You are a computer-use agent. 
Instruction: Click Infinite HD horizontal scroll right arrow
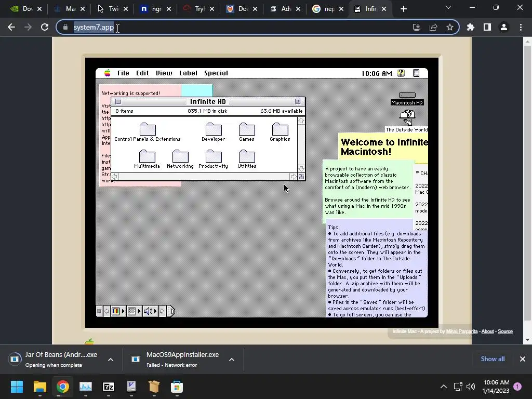point(294,177)
